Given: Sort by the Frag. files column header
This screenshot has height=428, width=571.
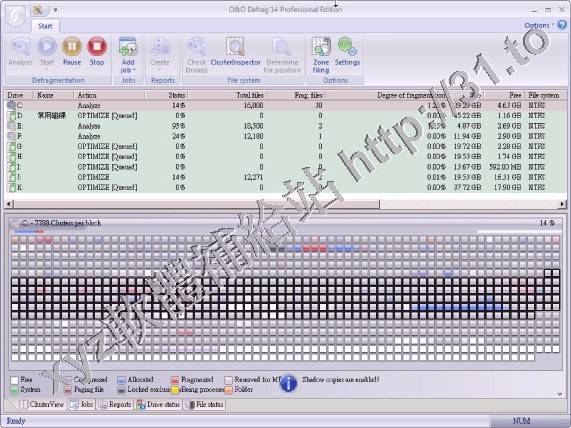Looking at the screenshot, I should [295, 95].
